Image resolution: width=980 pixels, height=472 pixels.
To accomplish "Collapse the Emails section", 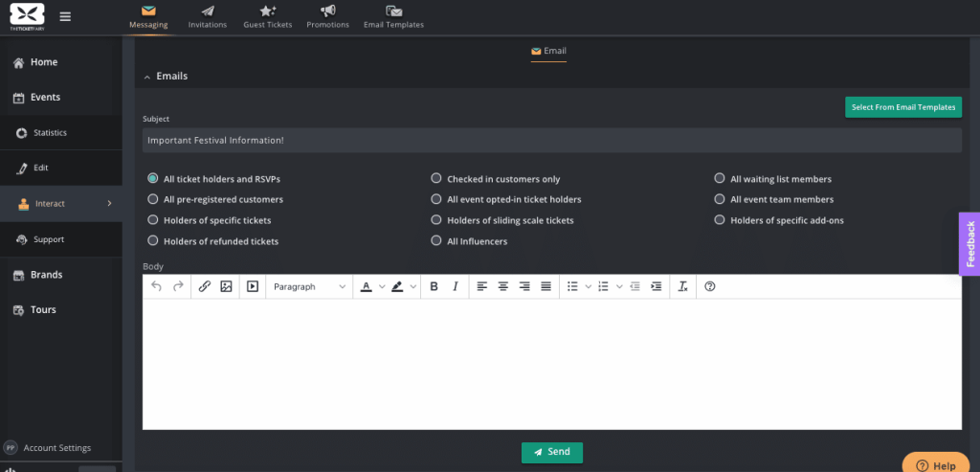I will coord(146,77).
